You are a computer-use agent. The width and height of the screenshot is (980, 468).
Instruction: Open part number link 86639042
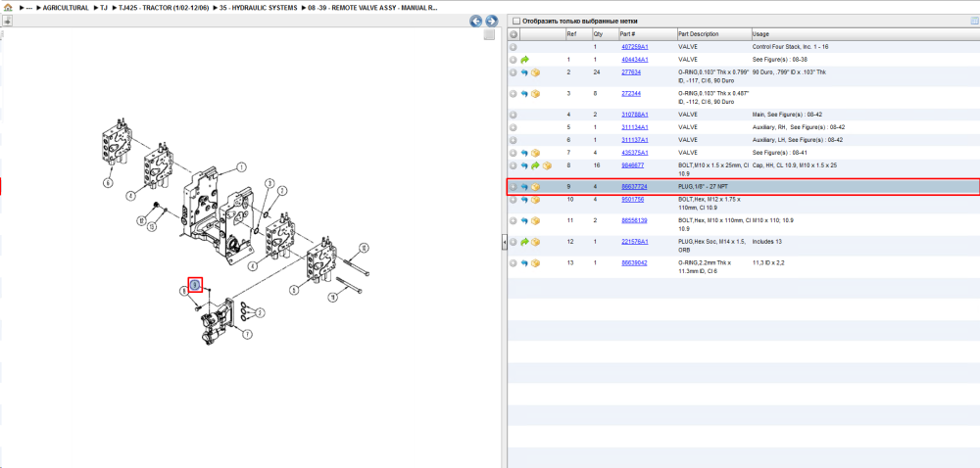pyautogui.click(x=634, y=262)
